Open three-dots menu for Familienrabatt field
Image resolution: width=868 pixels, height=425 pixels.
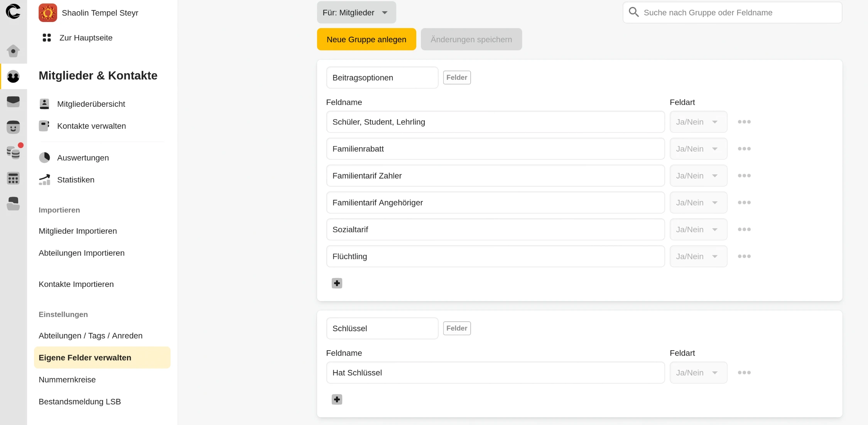pyautogui.click(x=744, y=149)
